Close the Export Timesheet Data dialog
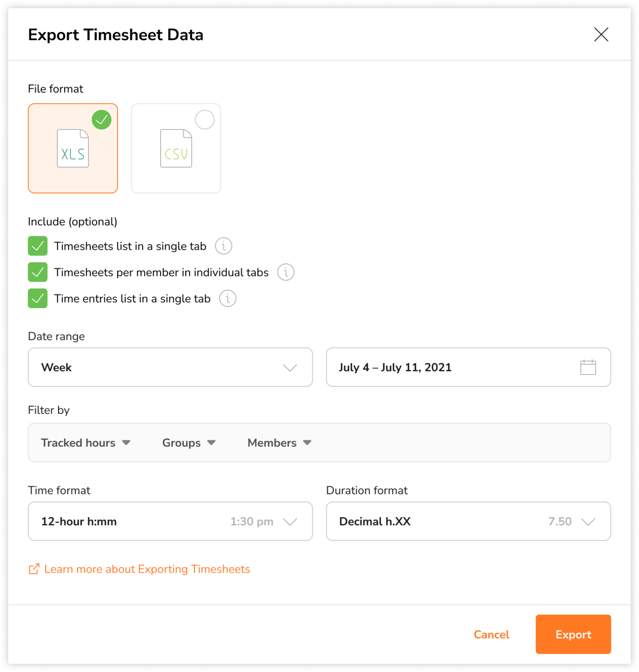This screenshot has width=639, height=672. click(601, 35)
